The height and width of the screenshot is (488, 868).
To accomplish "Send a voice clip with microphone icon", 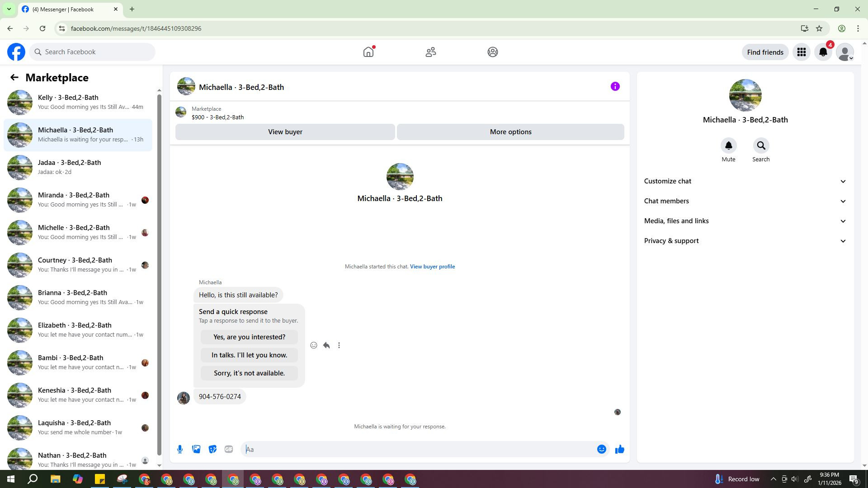I will (180, 449).
